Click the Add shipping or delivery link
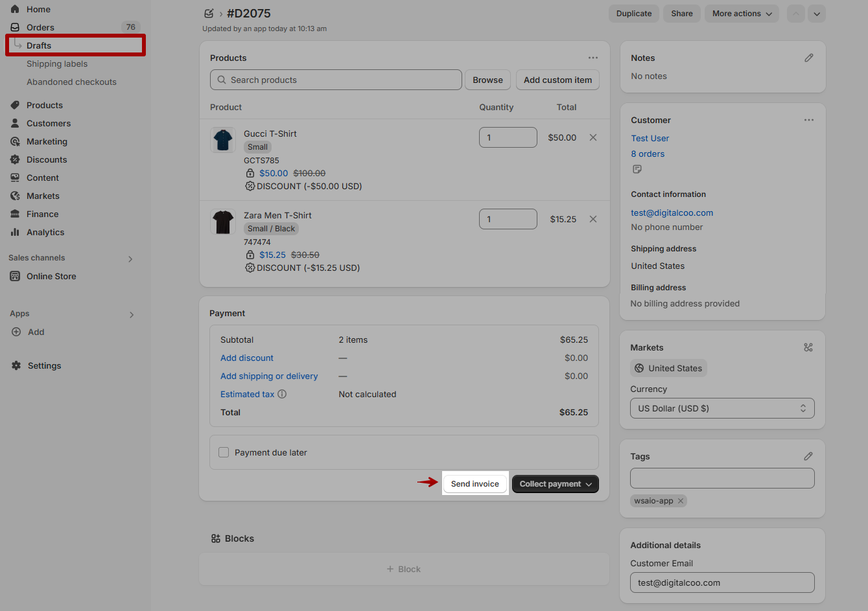 (x=269, y=376)
